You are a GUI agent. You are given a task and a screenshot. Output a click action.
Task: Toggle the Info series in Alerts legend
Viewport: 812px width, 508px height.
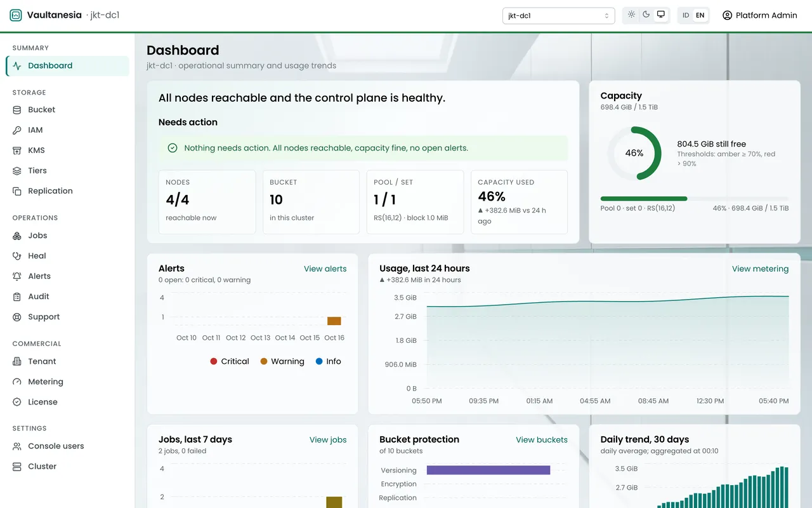pos(329,361)
